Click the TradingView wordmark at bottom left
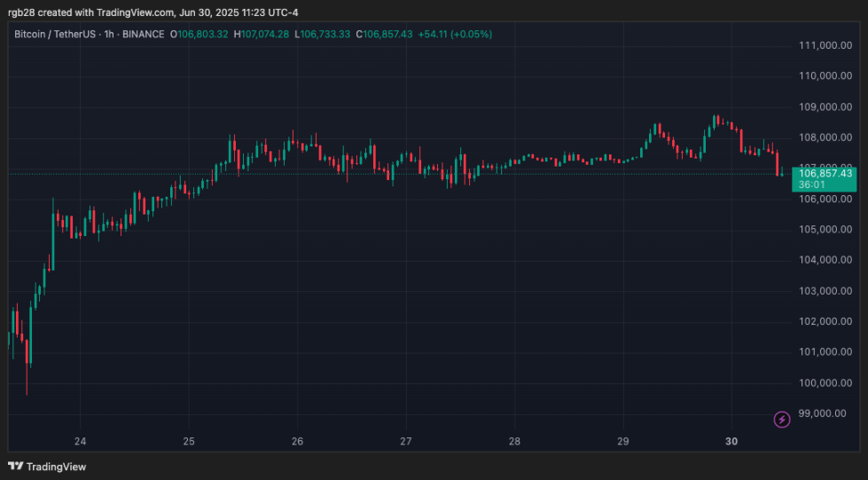The image size is (868, 480). click(56, 467)
